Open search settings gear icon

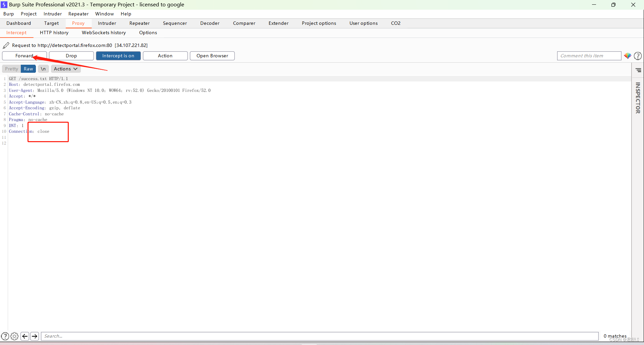pos(14,336)
